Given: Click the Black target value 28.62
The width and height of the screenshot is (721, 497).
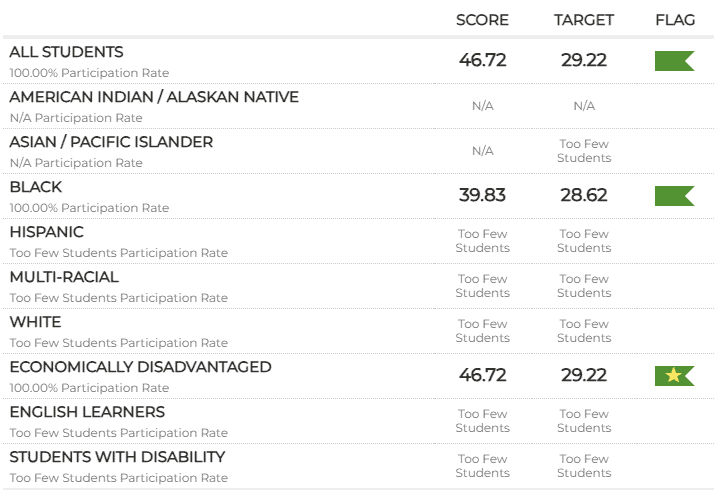Looking at the screenshot, I should click(x=584, y=195).
